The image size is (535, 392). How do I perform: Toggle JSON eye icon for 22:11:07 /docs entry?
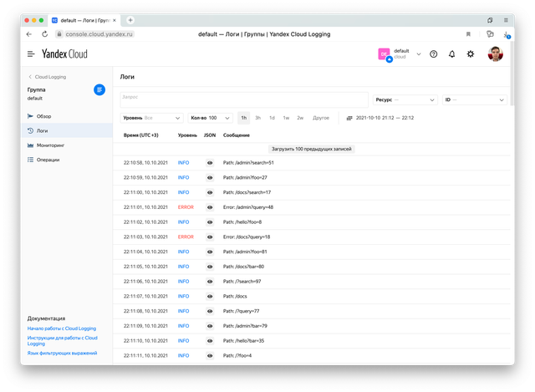[x=210, y=296]
